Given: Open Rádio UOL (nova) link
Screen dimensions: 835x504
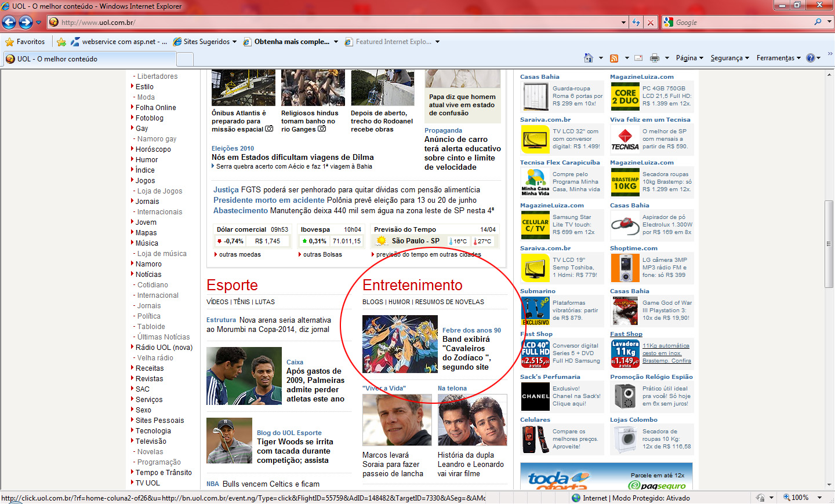Looking at the screenshot, I should 164,348.
